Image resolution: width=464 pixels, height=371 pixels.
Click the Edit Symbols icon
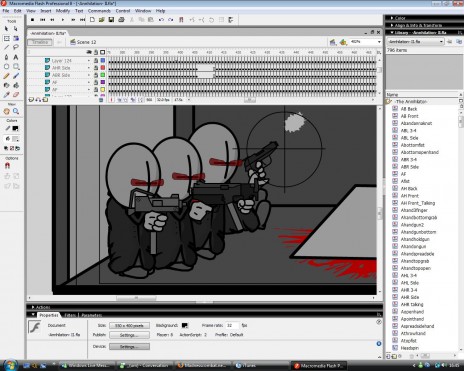[x=343, y=42]
